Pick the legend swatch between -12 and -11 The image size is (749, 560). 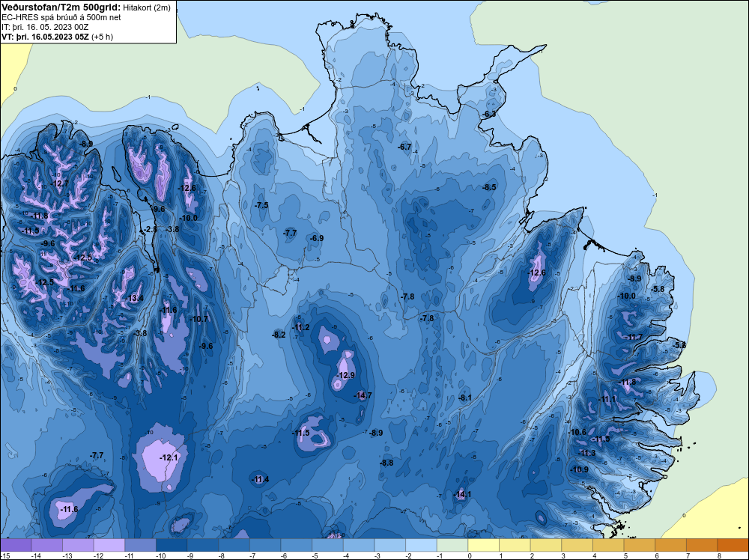coord(109,545)
